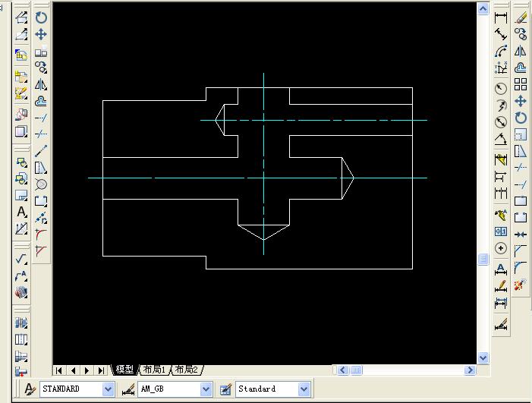Image resolution: width=532 pixels, height=403 pixels.
Task: Select the Diameter dimension tool
Action: [x=500, y=122]
